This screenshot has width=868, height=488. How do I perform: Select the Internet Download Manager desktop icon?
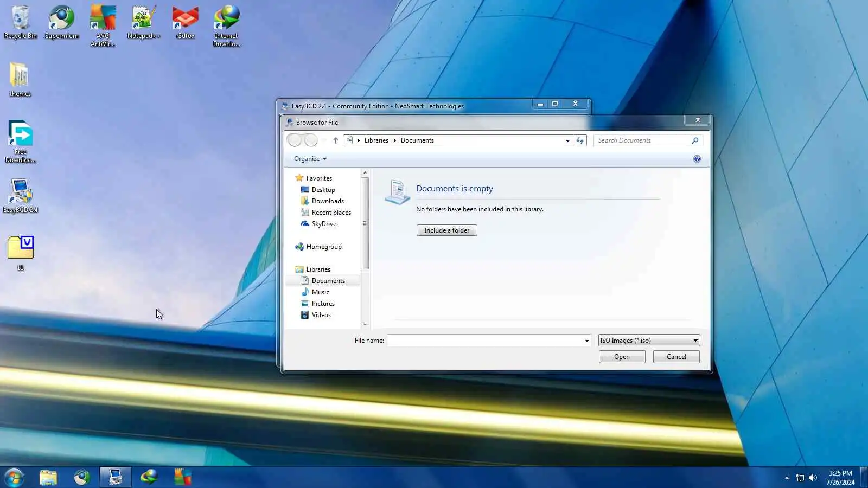coord(227,26)
